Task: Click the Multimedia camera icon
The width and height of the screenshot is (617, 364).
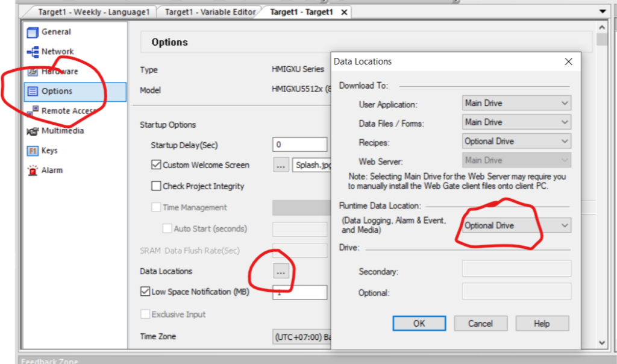Action: coord(33,131)
